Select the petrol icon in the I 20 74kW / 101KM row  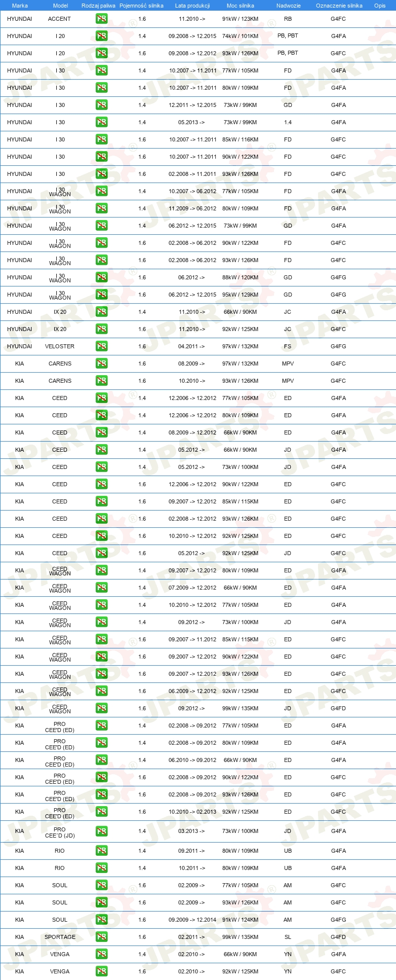(x=101, y=36)
